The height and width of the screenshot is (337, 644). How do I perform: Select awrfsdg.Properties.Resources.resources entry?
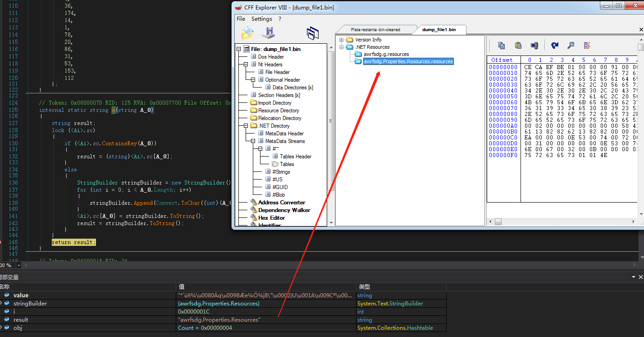tap(408, 61)
